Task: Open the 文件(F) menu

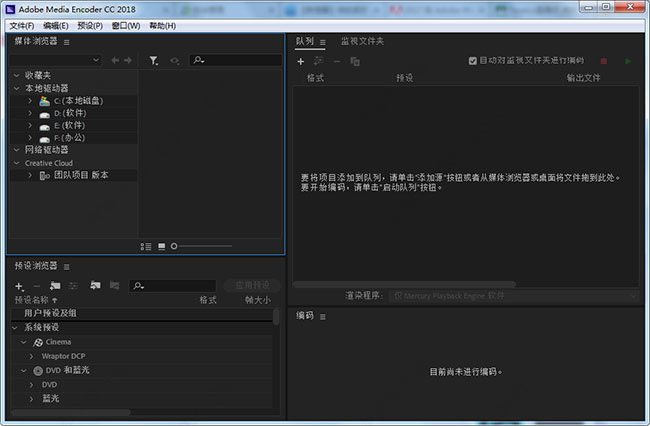Action: 22,26
